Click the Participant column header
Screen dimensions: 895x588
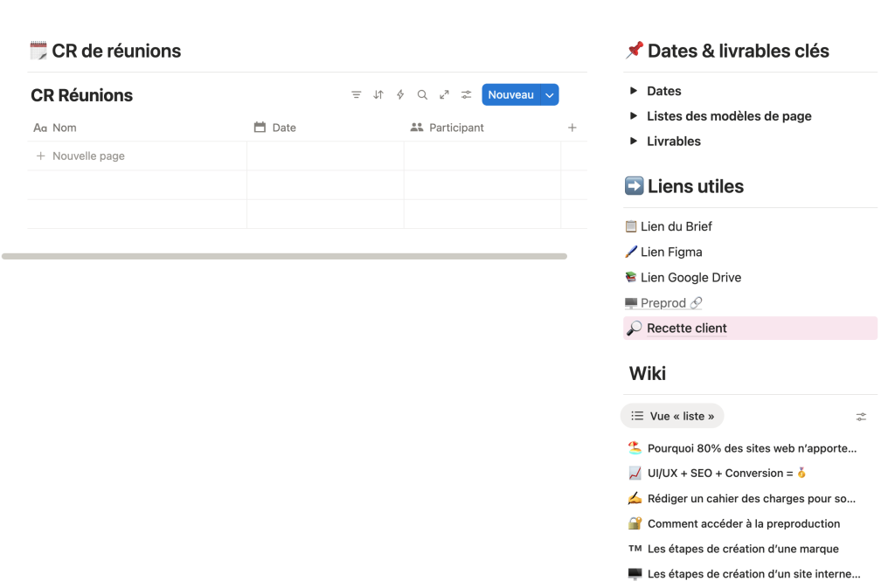coord(455,128)
